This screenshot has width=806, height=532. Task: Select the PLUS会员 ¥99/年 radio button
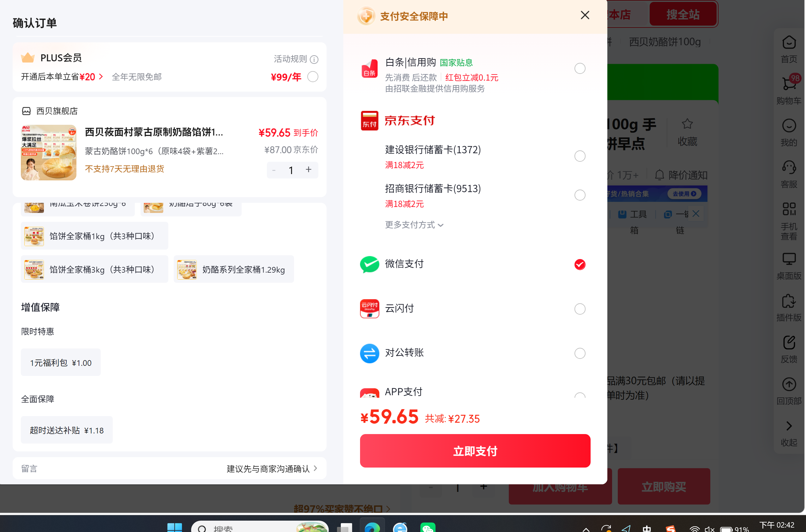click(x=312, y=77)
